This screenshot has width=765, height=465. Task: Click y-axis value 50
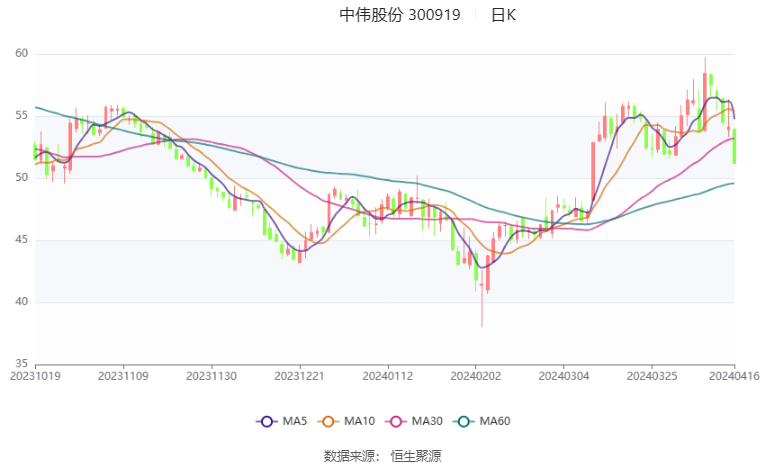21,178
